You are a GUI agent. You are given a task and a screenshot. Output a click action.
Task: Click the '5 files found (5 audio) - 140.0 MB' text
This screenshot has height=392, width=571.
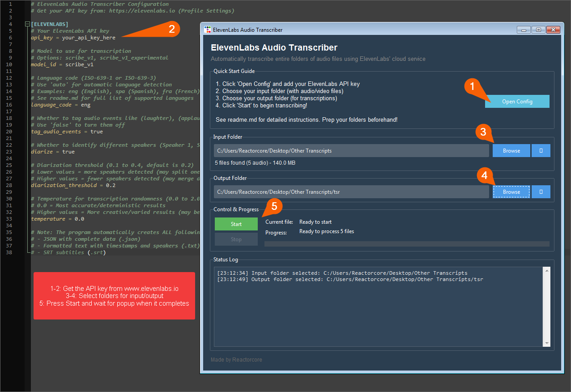click(255, 163)
